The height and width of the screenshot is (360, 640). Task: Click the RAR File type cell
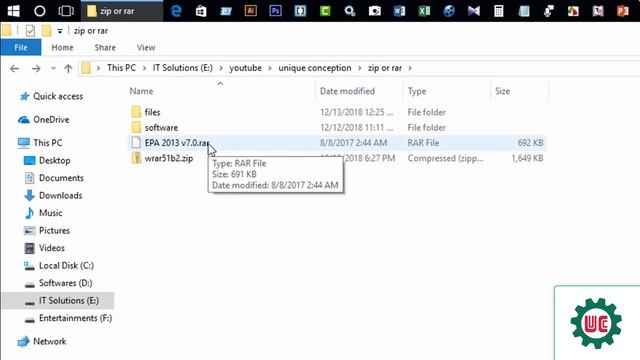point(423,143)
